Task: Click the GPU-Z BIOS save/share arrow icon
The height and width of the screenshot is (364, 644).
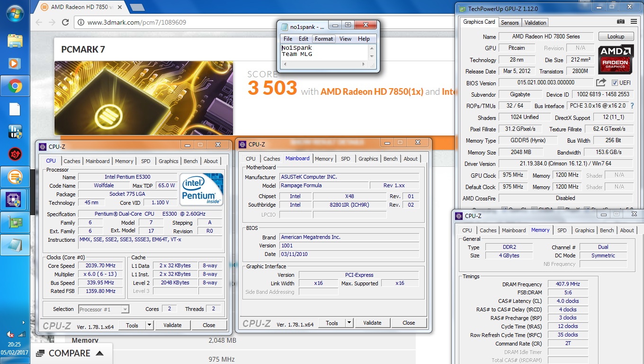Action: [601, 82]
